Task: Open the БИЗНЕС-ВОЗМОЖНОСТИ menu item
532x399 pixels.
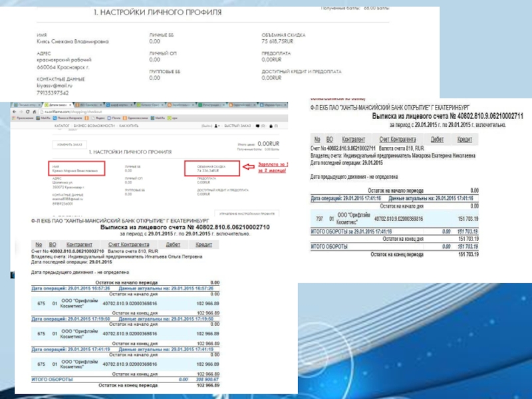Action: tap(92, 125)
